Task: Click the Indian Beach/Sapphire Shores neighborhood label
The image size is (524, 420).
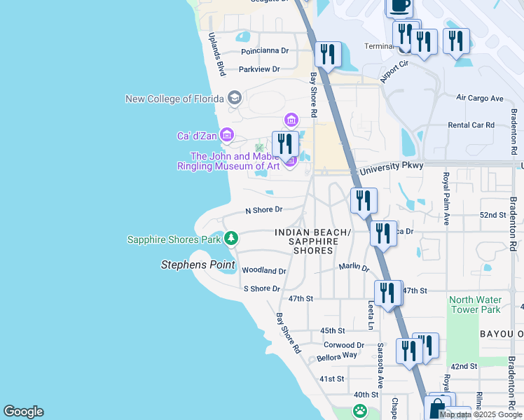Action: coord(312,241)
